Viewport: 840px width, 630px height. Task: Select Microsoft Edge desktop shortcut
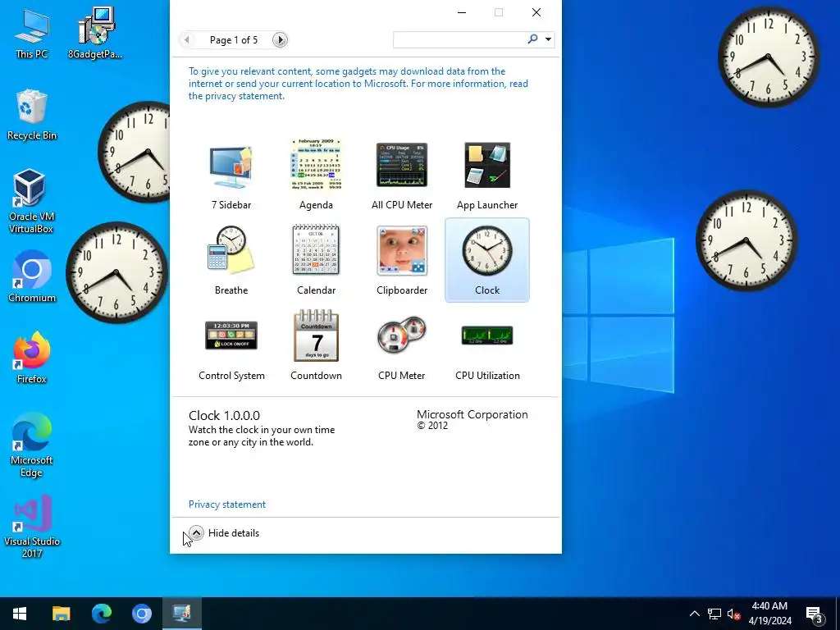pyautogui.click(x=32, y=445)
